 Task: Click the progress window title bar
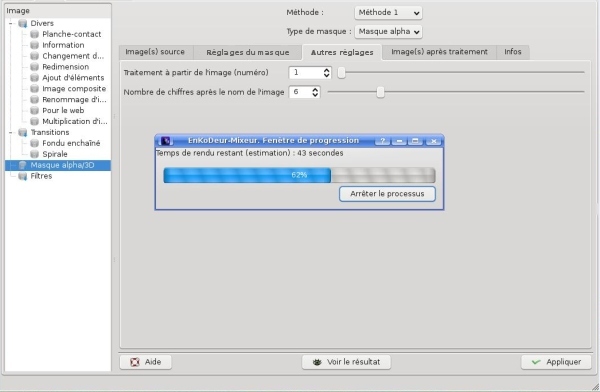click(273, 141)
